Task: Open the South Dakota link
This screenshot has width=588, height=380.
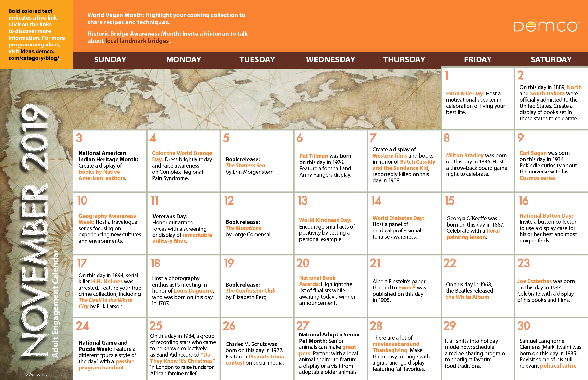Action: click(547, 93)
